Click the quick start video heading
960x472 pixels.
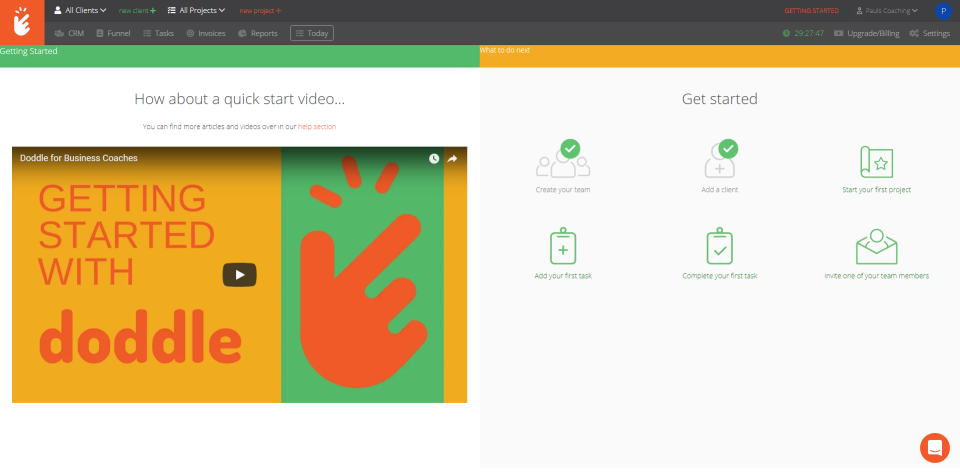click(x=239, y=99)
